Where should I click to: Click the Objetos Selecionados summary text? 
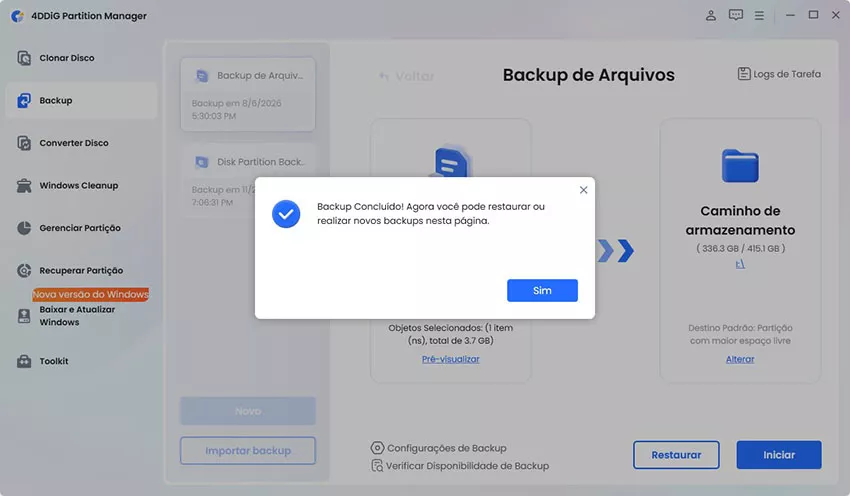pos(450,334)
